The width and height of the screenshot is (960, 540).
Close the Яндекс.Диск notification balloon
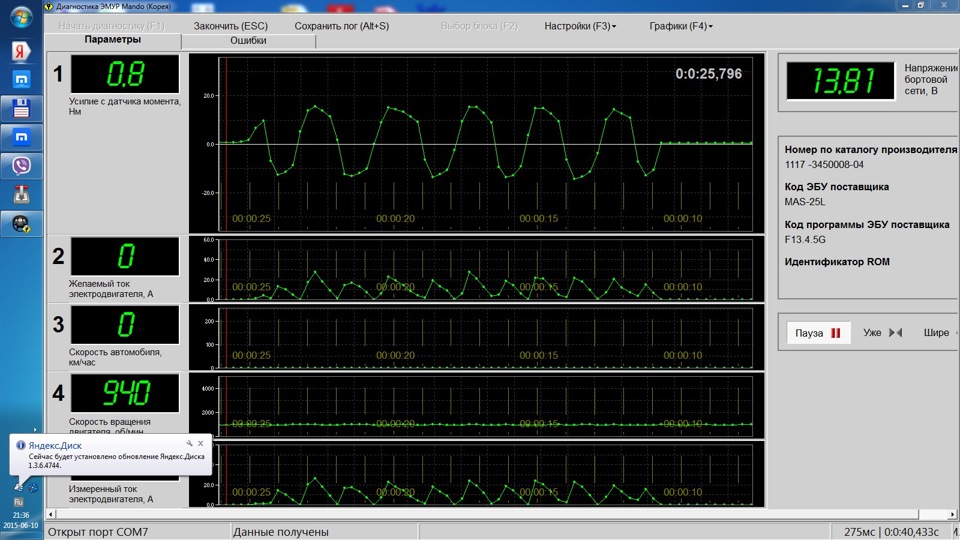click(200, 443)
